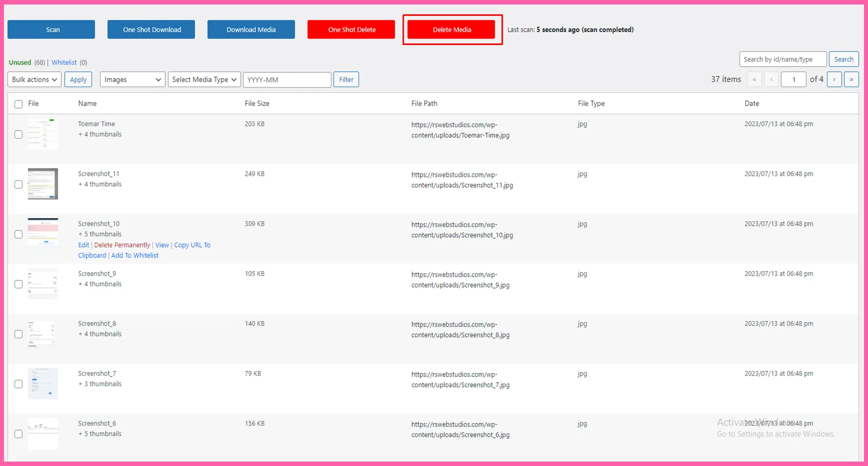
Task: Click the YYYY-MM date filter field
Action: click(x=287, y=80)
